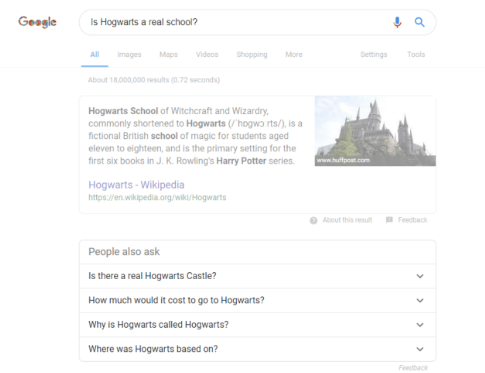Click the Google logo
The width and height of the screenshot is (485, 373).
37,22
